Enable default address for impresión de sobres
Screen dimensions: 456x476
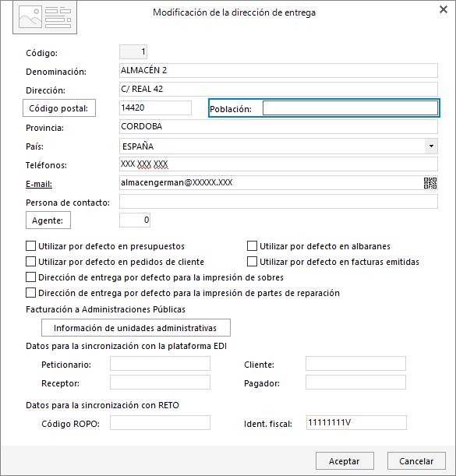pos(30,277)
